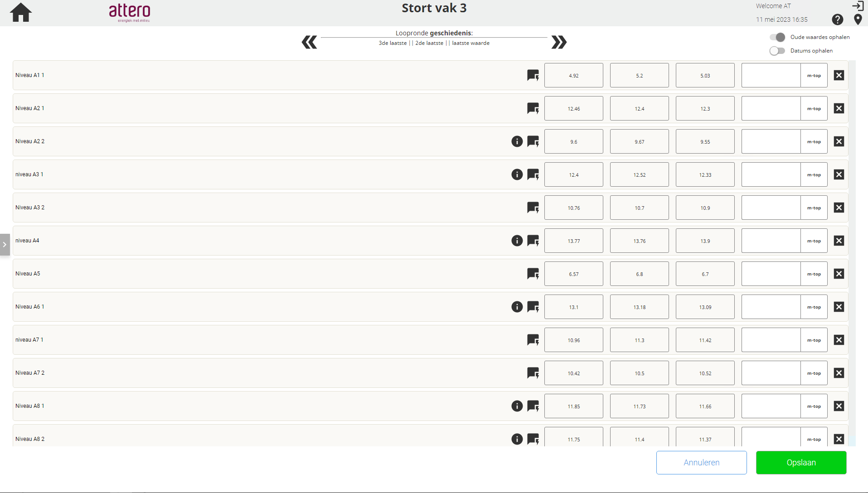Click the location pin icon
Viewport: 868px width, 493px height.
[858, 19]
